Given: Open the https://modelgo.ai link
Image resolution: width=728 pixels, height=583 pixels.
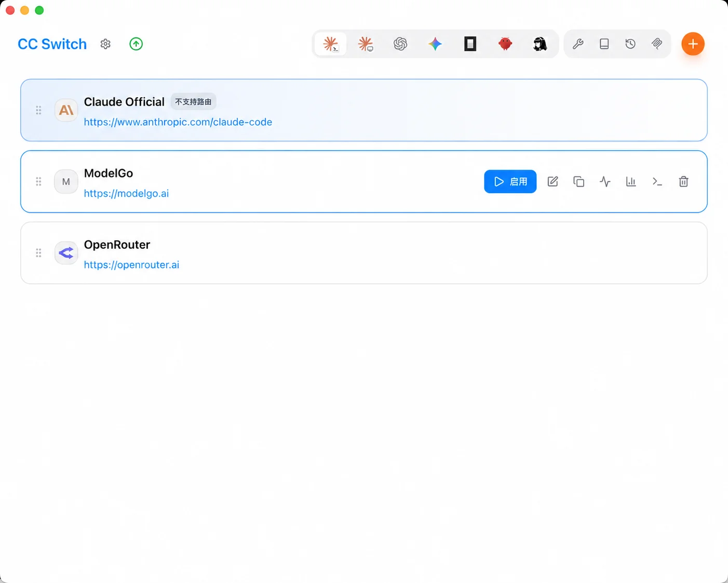Looking at the screenshot, I should (x=126, y=193).
